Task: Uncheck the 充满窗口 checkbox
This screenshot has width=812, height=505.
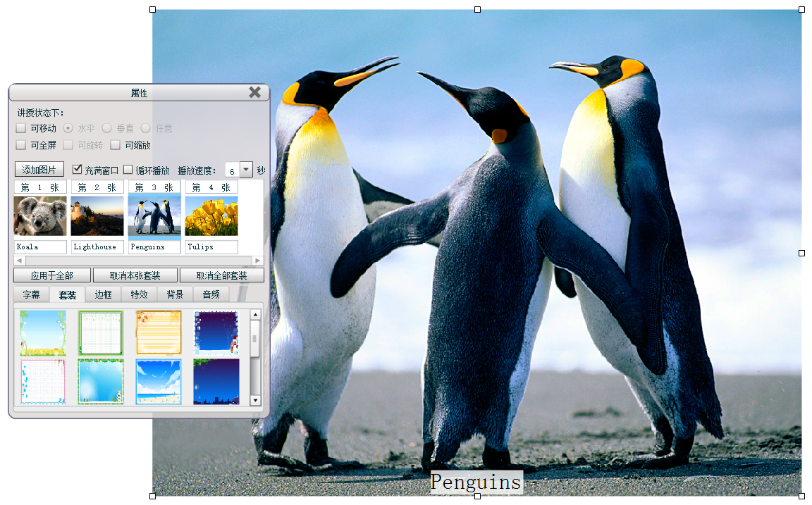Action: point(78,170)
